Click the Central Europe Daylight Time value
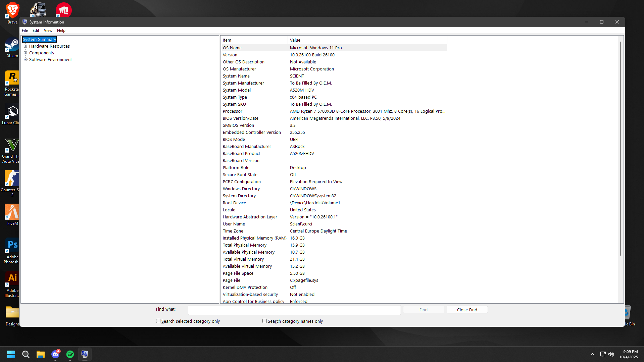 pos(318,231)
